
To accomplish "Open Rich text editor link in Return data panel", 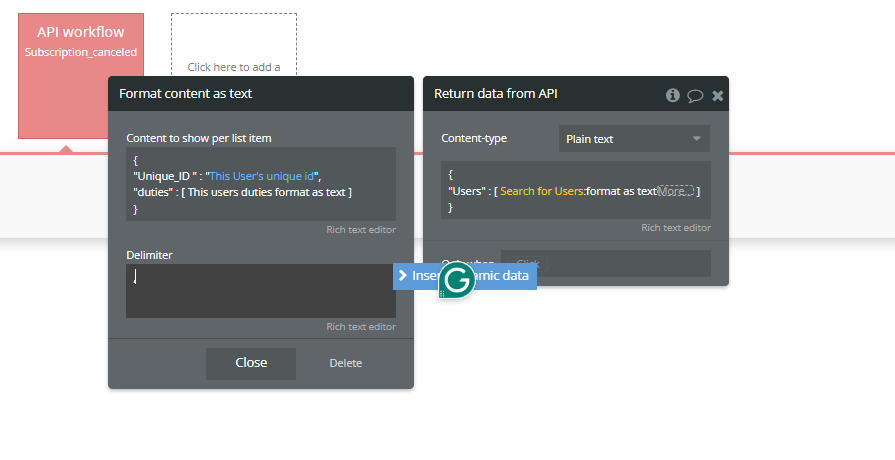I will 675,228.
